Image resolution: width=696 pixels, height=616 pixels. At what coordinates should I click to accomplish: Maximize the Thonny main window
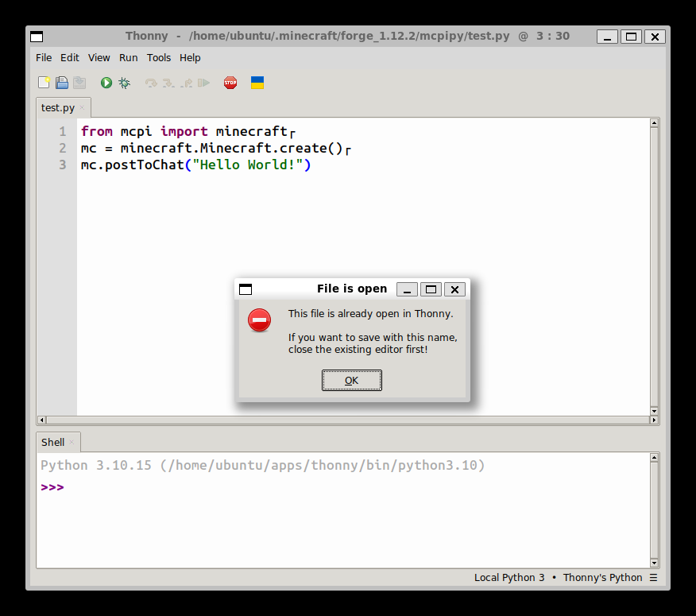tap(631, 37)
